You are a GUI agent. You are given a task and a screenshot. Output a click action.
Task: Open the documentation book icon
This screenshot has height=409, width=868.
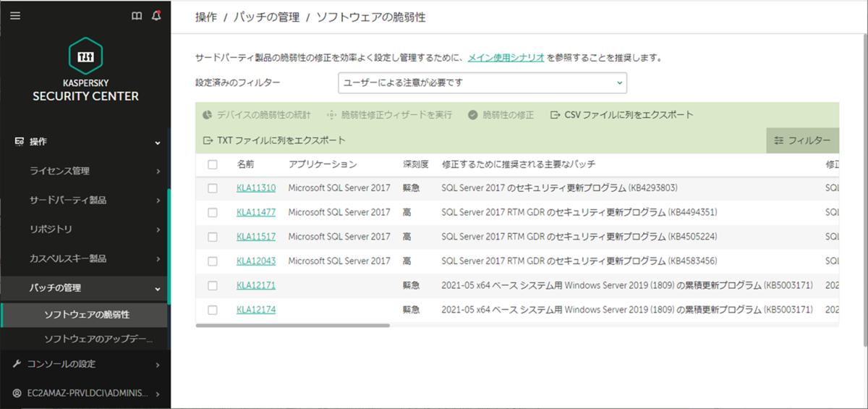click(137, 16)
